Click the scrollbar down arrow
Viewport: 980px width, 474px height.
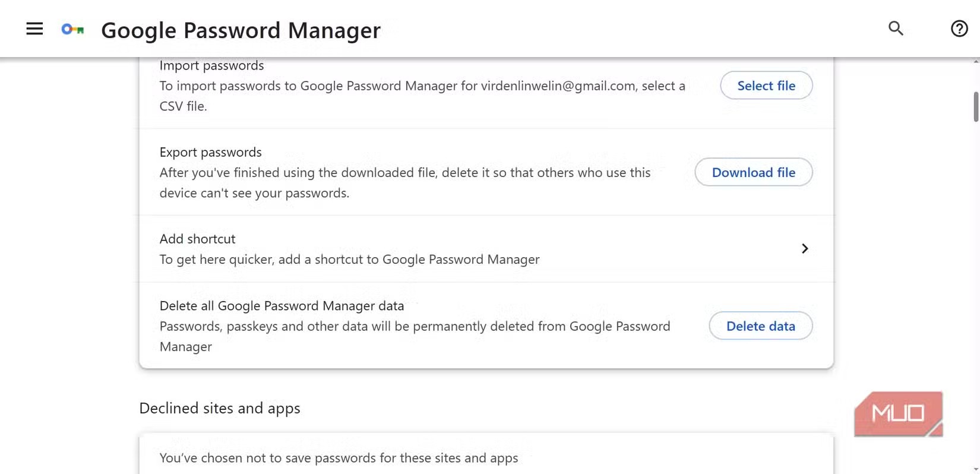976,470
